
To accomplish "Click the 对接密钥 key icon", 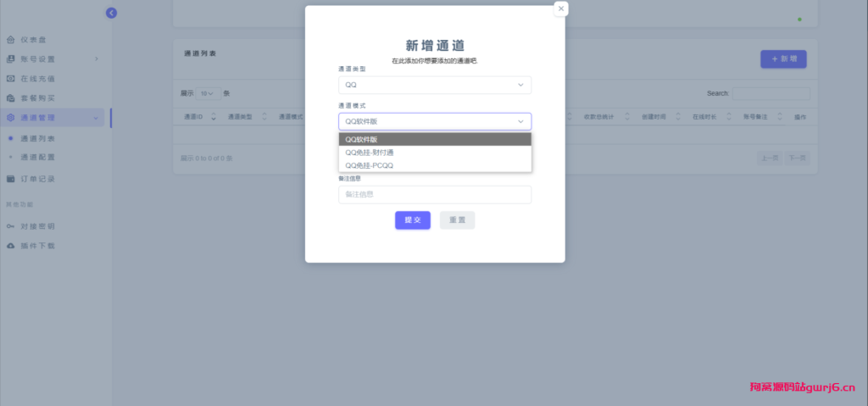I will coord(10,226).
